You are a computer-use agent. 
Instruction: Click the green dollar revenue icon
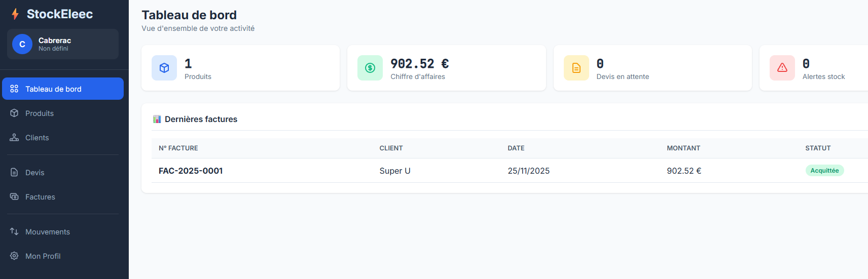370,68
